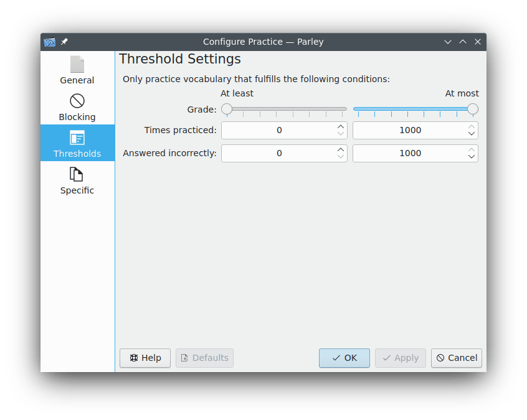The width and height of the screenshot is (527, 420).
Task: Increase minimum Times practiced value
Action: pyautogui.click(x=341, y=127)
